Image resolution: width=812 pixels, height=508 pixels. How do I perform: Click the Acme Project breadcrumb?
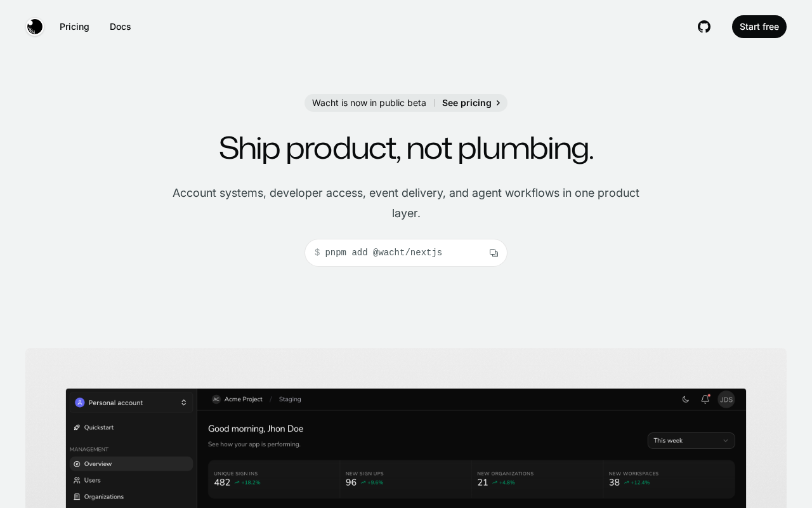[243, 399]
